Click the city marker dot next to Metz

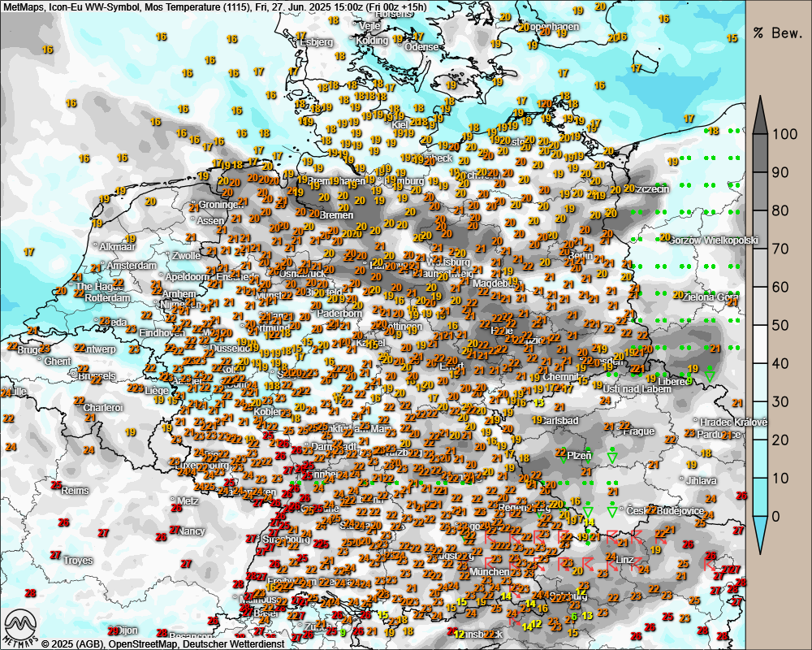[x=173, y=500]
